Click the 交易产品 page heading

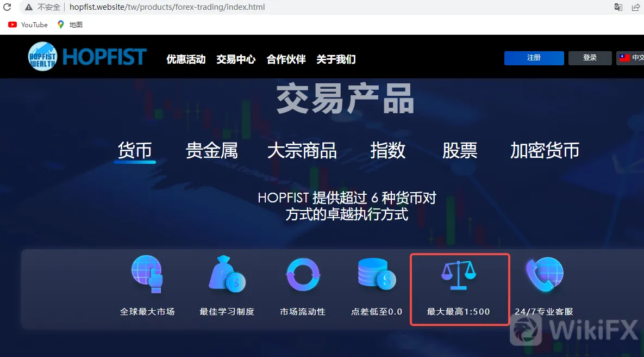click(345, 99)
